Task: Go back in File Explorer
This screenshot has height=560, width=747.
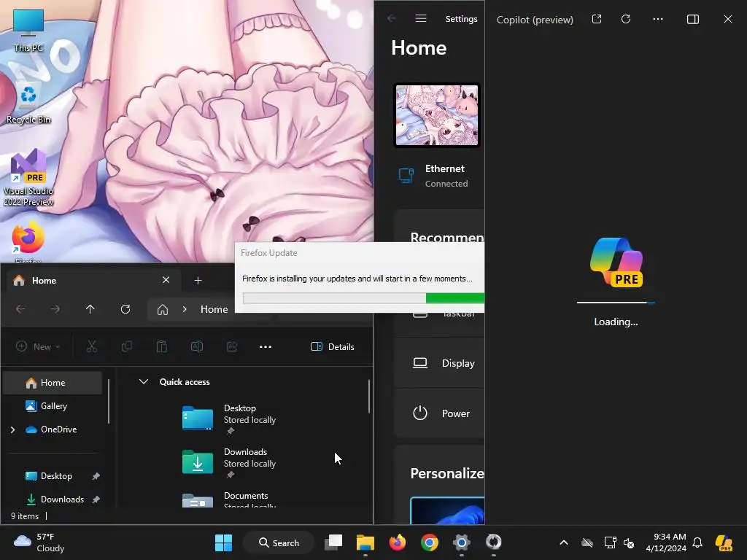Action: [20, 309]
